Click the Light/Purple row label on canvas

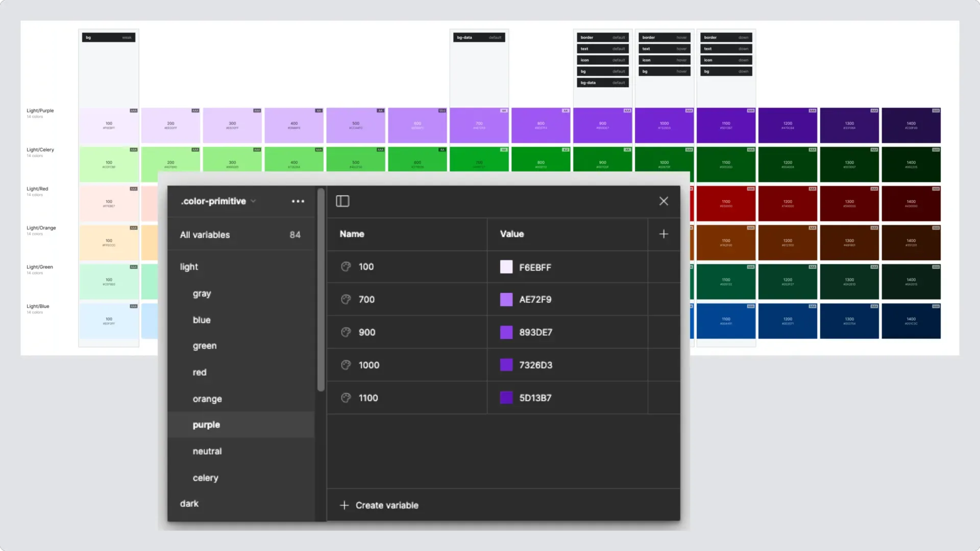coord(40,111)
